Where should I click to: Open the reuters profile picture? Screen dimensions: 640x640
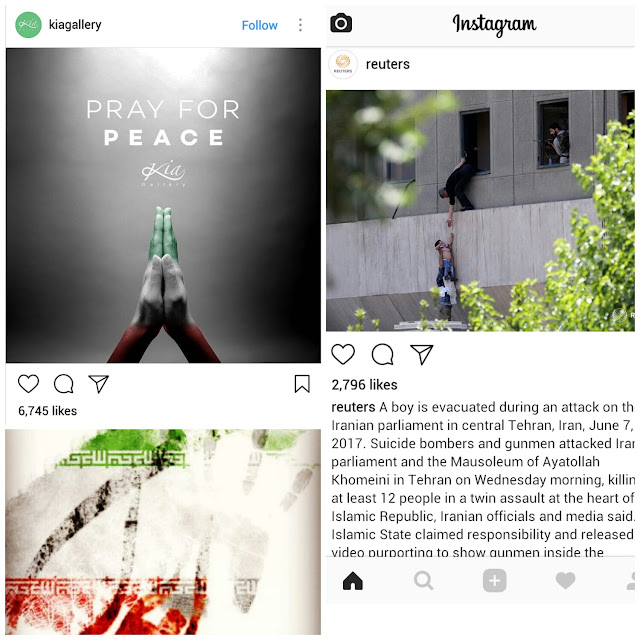(x=343, y=64)
